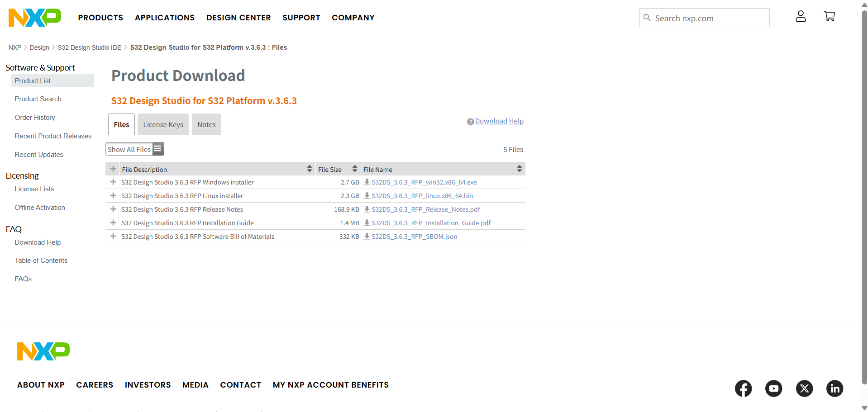The image size is (868, 412).
Task: Click S32 Design Studio IDE breadcrumb
Action: [x=89, y=47]
